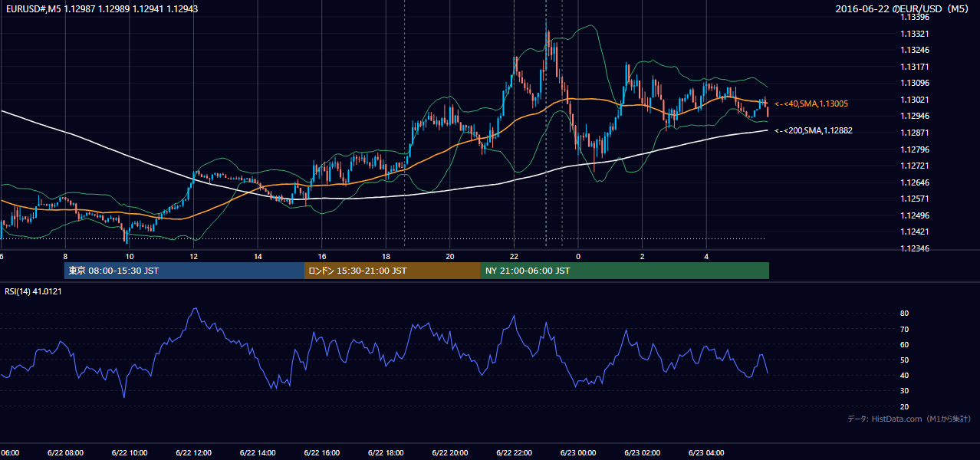Click hour label 14 under price chart
Viewport: 980px width, 460px height.
258,257
